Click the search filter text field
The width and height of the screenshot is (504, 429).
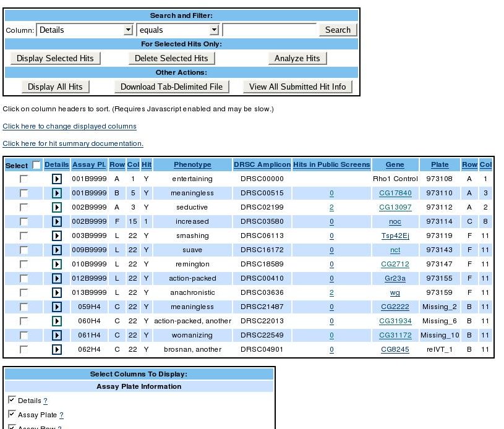[x=269, y=30]
